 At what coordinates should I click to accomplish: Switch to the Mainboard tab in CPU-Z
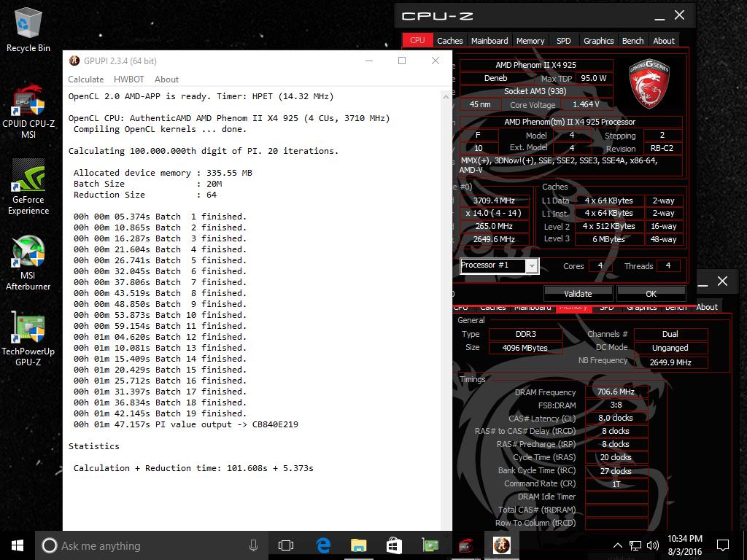pyautogui.click(x=489, y=41)
